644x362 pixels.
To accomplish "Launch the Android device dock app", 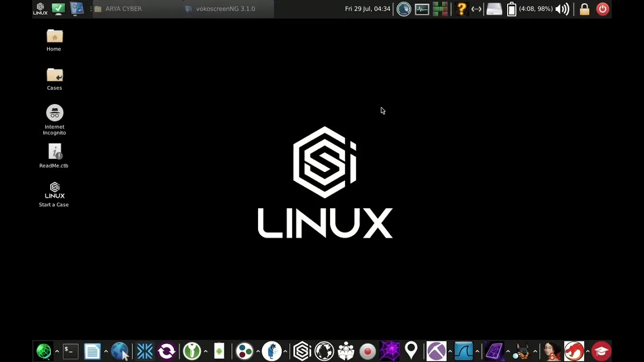I will click(x=219, y=351).
